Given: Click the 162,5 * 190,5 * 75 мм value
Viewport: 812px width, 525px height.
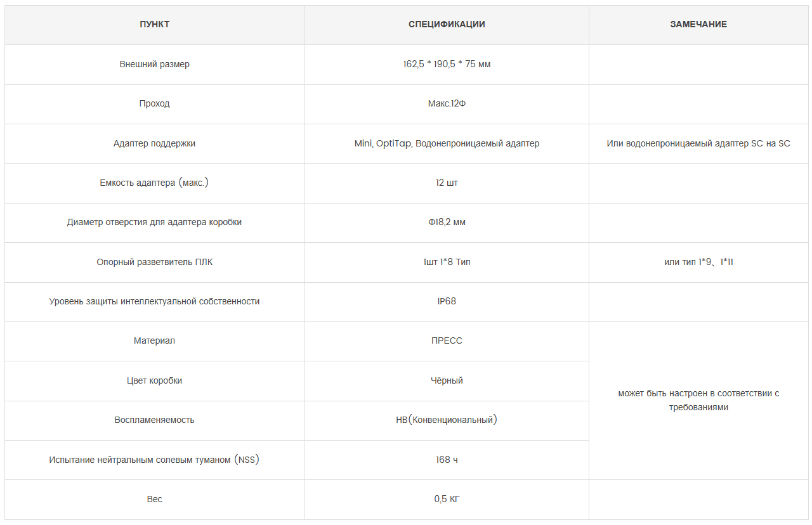Looking at the screenshot, I should (447, 64).
